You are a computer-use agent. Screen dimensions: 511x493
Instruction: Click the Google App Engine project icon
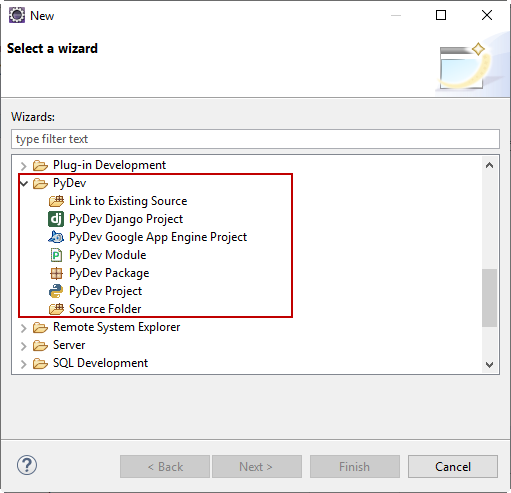pyautogui.click(x=56, y=237)
